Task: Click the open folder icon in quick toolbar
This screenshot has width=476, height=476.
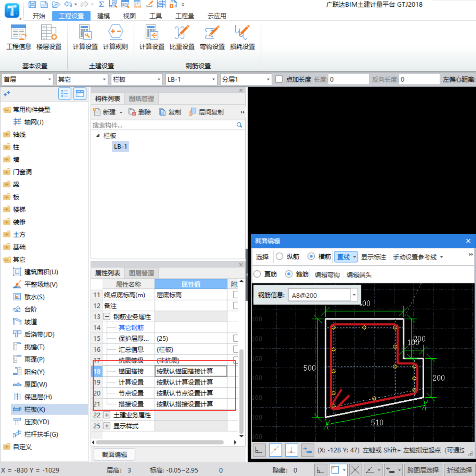Action: pyautogui.click(x=56, y=4)
